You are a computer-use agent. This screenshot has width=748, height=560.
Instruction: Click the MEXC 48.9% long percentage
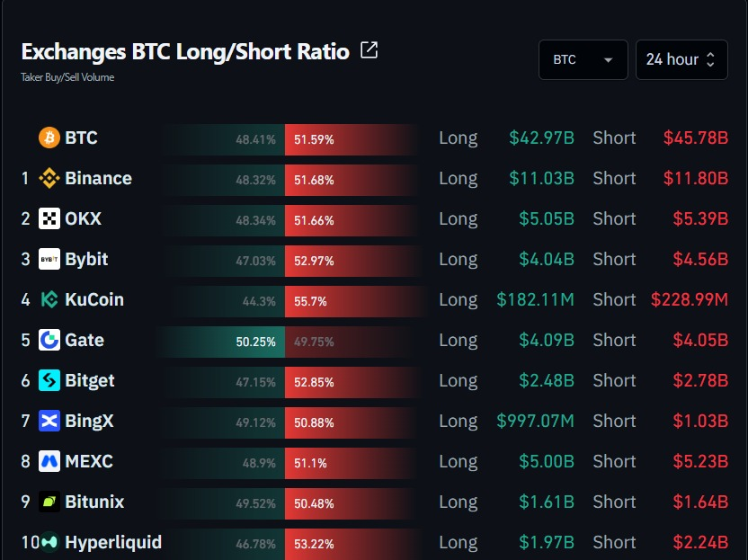point(259,463)
